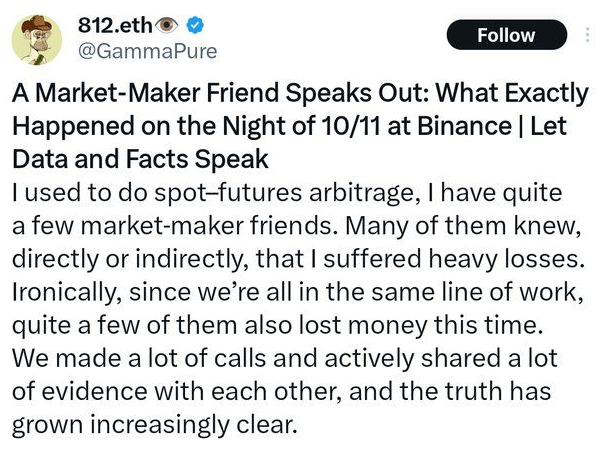Click the phrase "market-maker friends" in the body
Viewport: 608px width, 451px height.
tap(207, 226)
